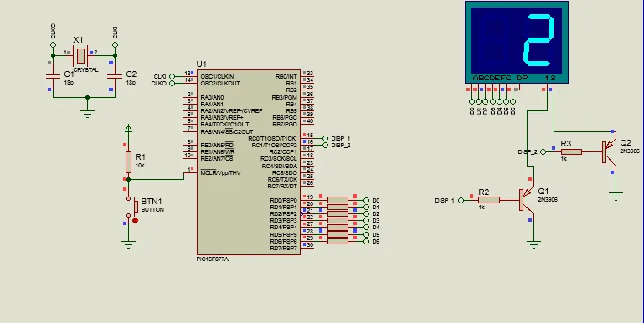
Task: Select the PIC16F877A microcontroller U1 body
Action: tap(249, 162)
